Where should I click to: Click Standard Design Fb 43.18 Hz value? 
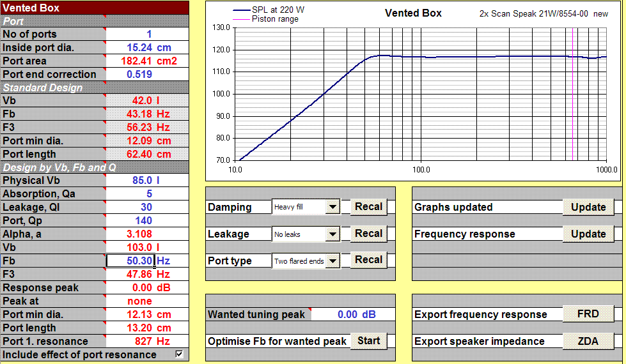coord(147,114)
